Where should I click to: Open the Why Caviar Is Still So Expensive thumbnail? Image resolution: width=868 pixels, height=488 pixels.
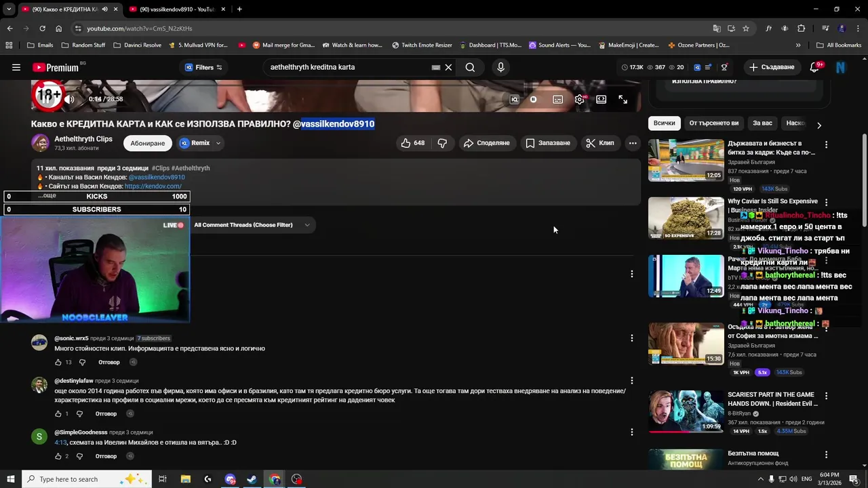click(686, 218)
